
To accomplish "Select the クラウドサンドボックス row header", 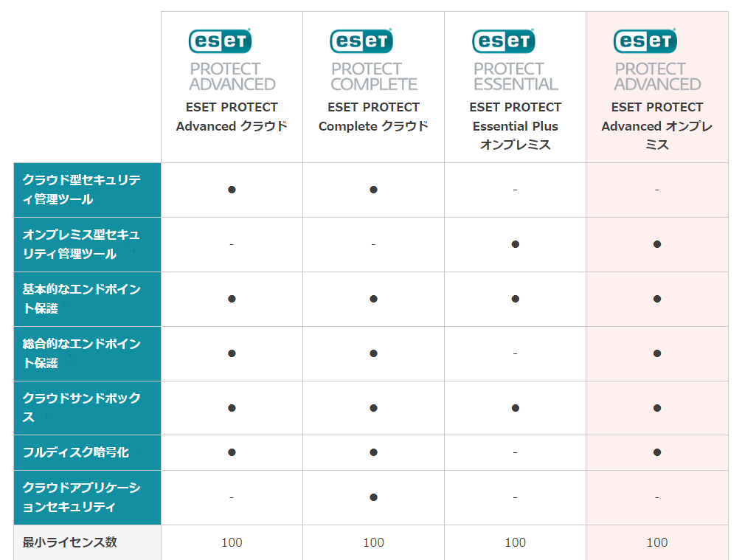I will point(88,408).
